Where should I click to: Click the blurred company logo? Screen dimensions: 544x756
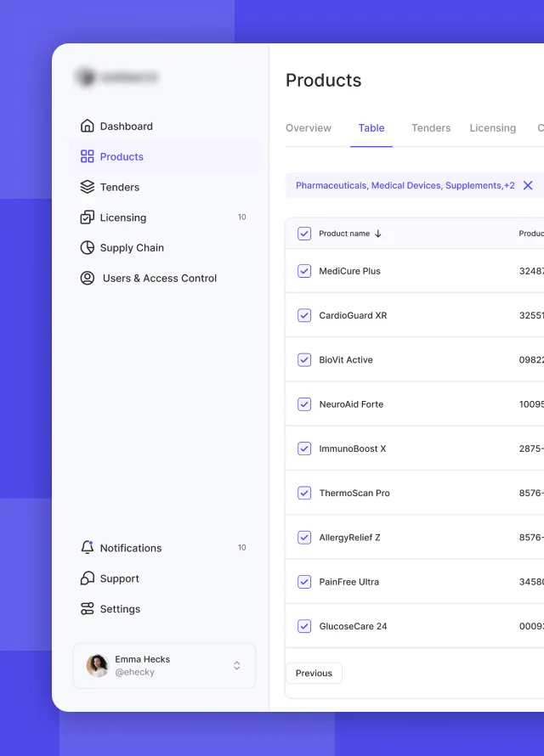[x=117, y=77]
